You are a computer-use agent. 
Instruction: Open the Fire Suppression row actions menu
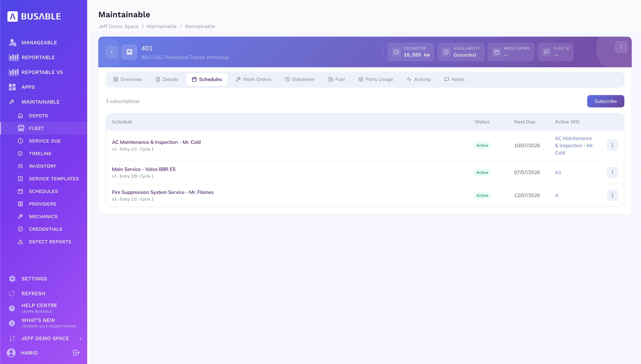pos(612,195)
